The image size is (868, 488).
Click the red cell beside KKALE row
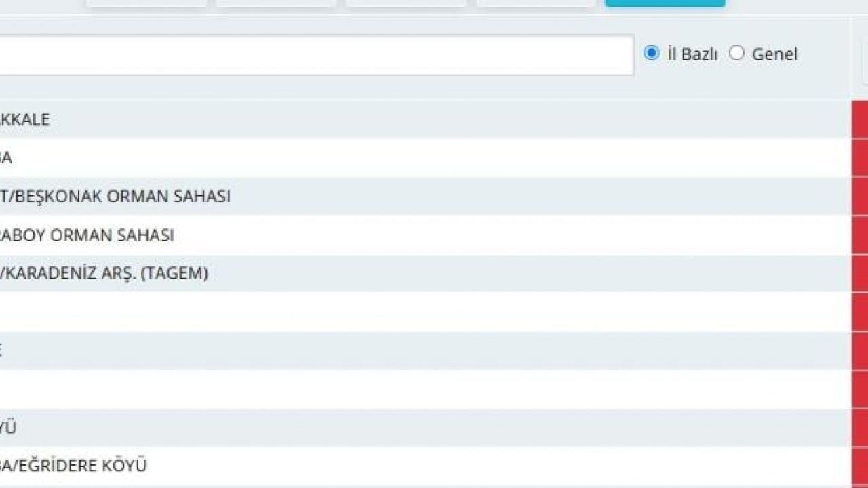point(860,119)
